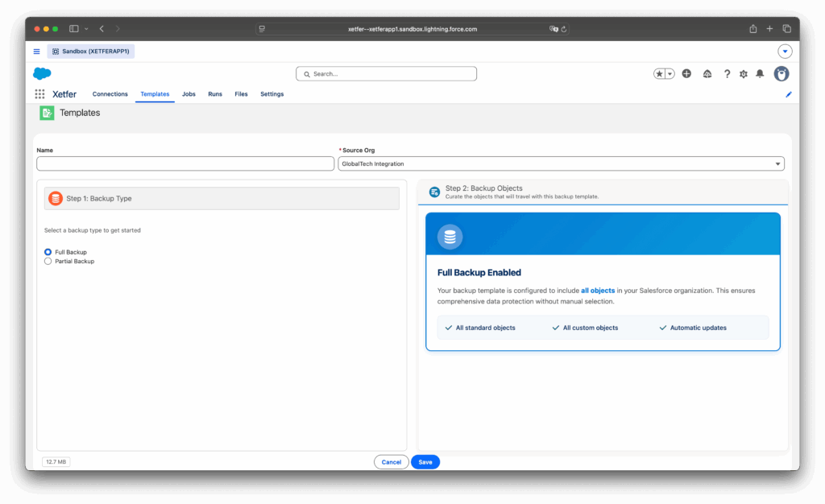Open a new browser tab with plus
Image resolution: width=825 pixels, height=504 pixels.
[x=769, y=29]
